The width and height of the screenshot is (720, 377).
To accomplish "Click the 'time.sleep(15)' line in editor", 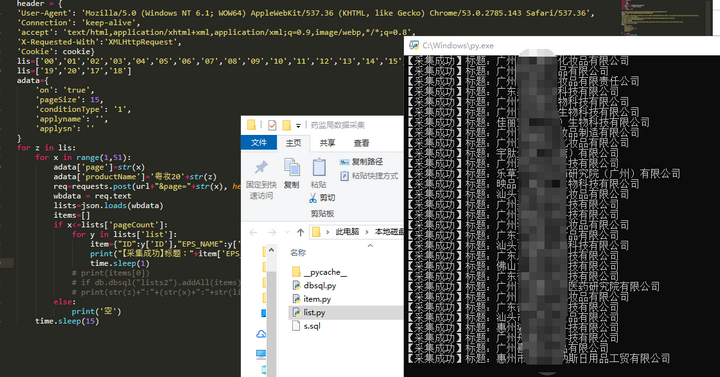I will [67, 321].
